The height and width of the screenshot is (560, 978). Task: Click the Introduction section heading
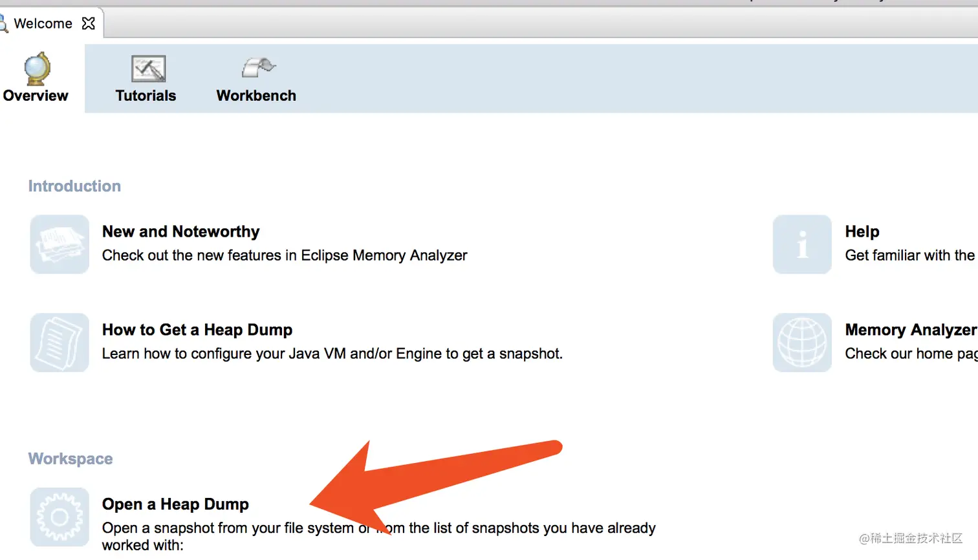pyautogui.click(x=74, y=186)
